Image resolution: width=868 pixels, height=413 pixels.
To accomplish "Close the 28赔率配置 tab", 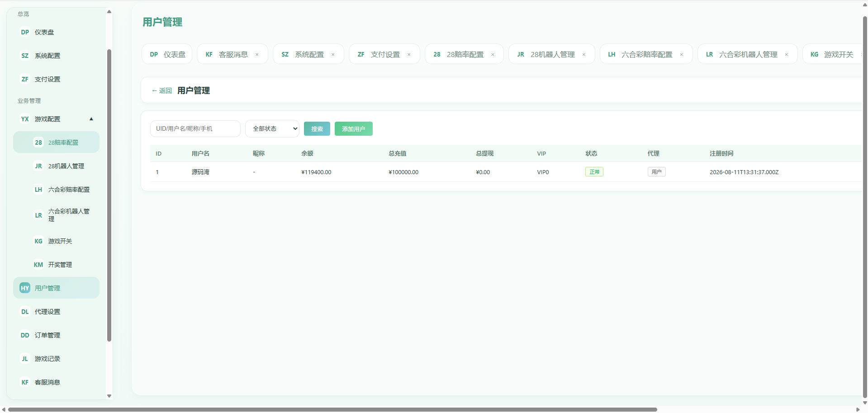I will [493, 55].
